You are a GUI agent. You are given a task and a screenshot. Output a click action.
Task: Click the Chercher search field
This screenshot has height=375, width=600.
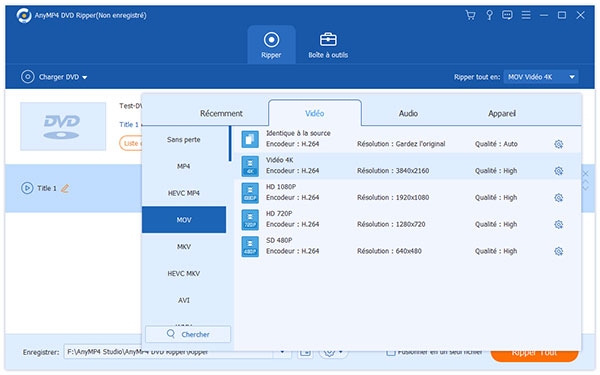coord(188,334)
